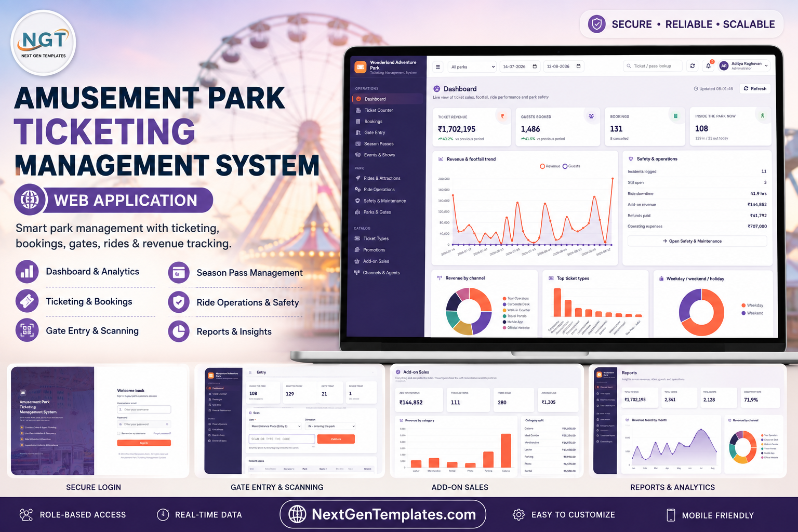Click the Season Pass Management icon

click(179, 273)
